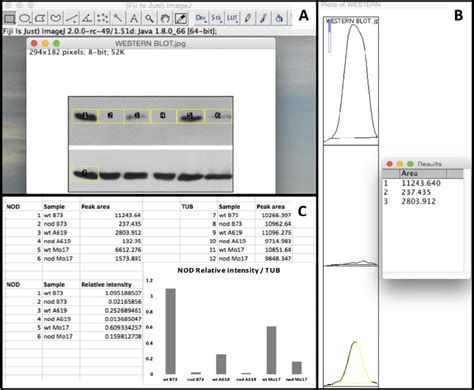Click the yellow-outlined third peak in plot window
The image size is (474, 390).
(355, 363)
